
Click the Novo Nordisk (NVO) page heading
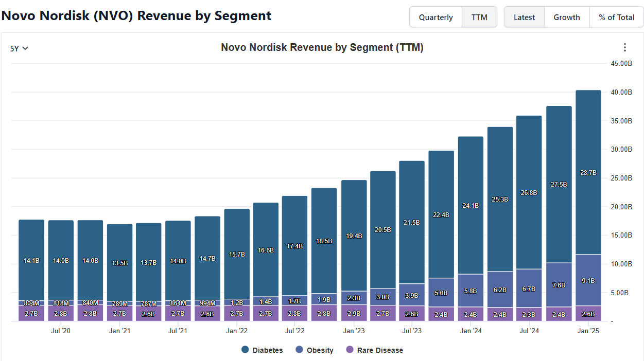point(136,16)
